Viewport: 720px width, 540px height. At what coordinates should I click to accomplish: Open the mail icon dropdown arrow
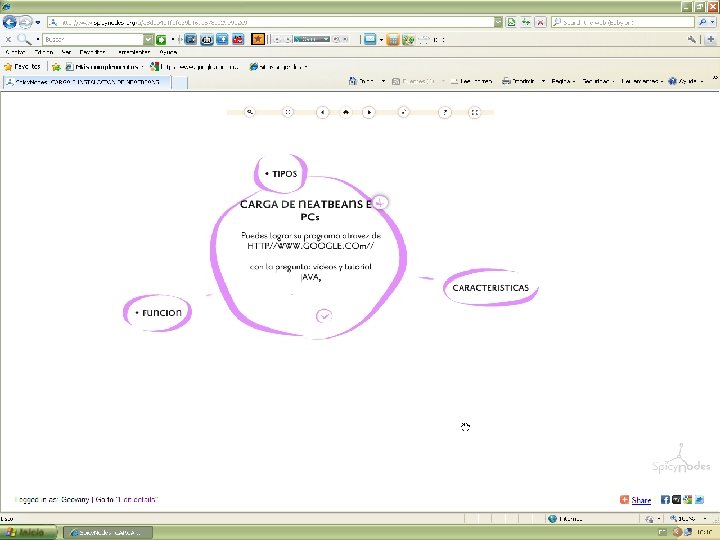point(381,40)
